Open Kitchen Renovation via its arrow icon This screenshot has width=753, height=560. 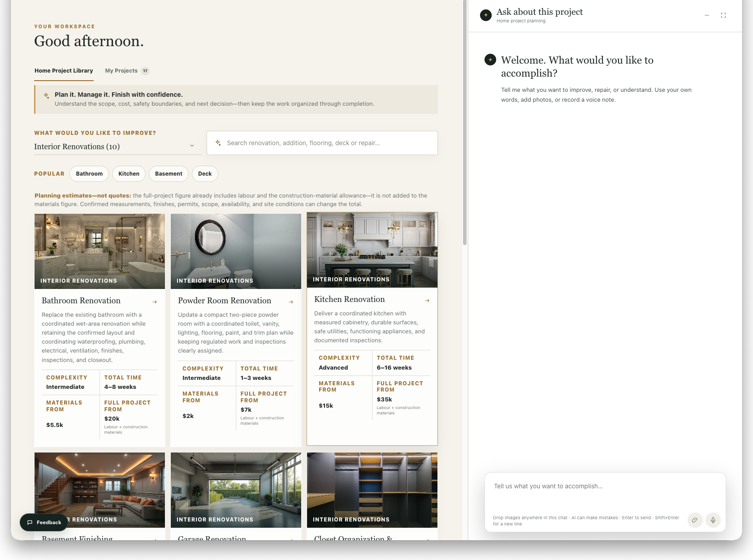(427, 301)
